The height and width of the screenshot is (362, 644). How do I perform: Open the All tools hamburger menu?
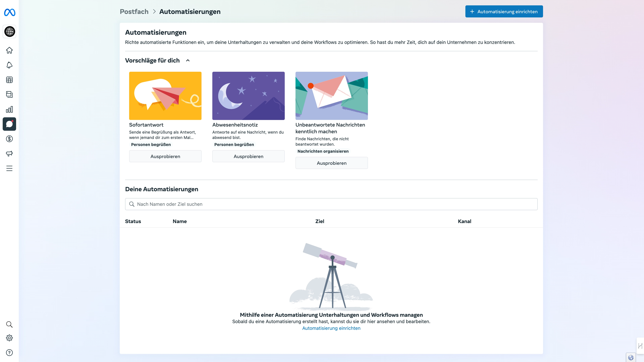tap(10, 168)
